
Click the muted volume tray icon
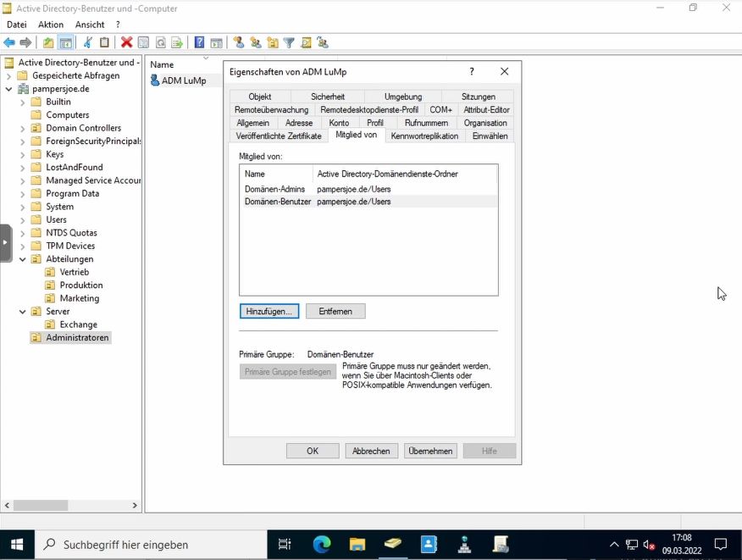(649, 545)
